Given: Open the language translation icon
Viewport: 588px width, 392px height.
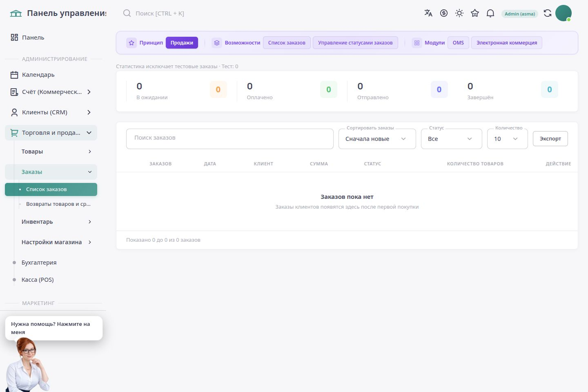Looking at the screenshot, I should point(428,13).
